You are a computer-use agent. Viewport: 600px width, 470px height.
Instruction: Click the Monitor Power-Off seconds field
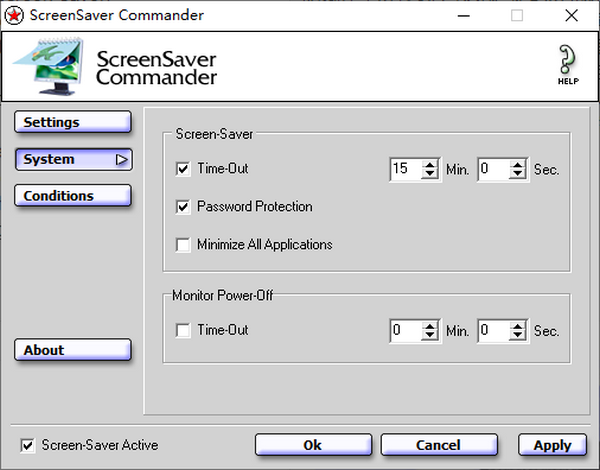click(494, 331)
